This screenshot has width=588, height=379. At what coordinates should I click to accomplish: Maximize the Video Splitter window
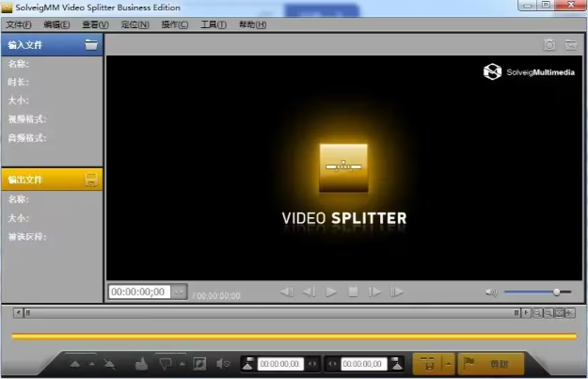point(546,6)
